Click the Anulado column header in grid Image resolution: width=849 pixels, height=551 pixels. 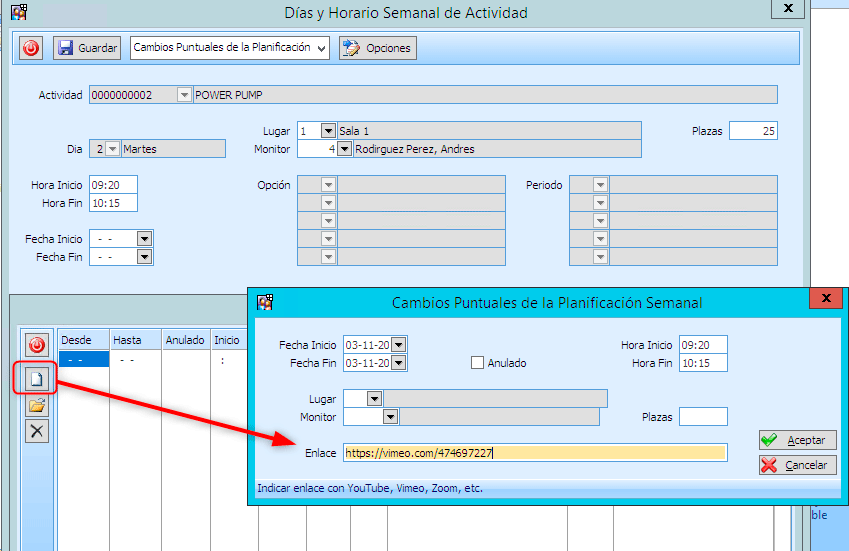[x=185, y=340]
